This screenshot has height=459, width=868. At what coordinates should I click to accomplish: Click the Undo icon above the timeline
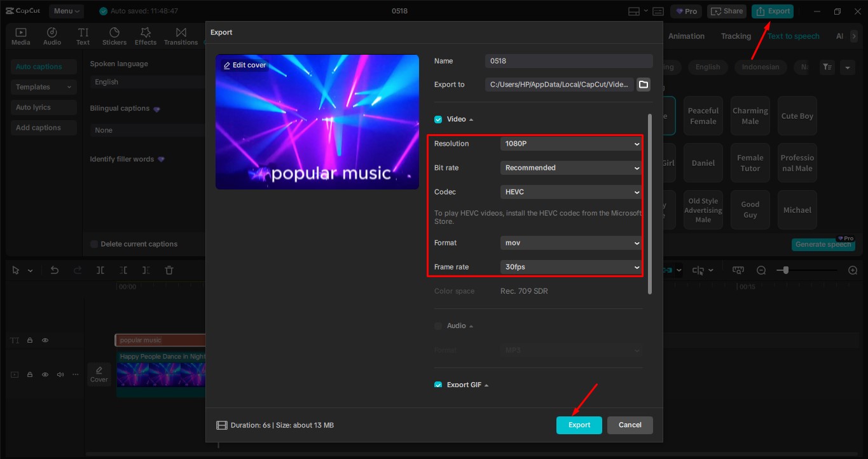pyautogui.click(x=54, y=270)
